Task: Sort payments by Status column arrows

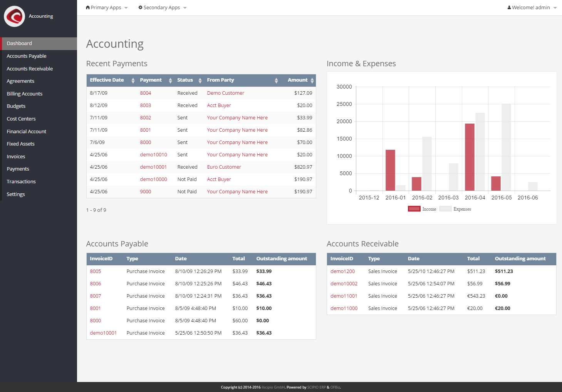Action: point(200,80)
